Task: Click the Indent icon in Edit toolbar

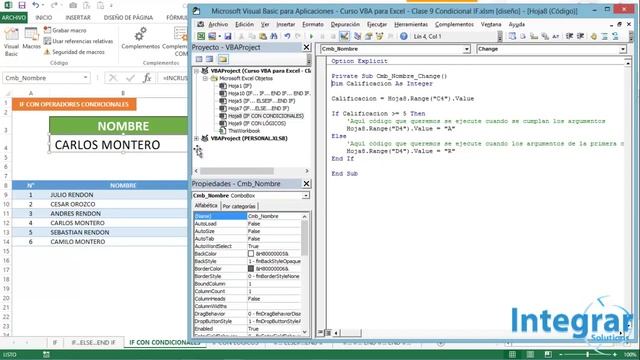Action: click(x=569, y=36)
